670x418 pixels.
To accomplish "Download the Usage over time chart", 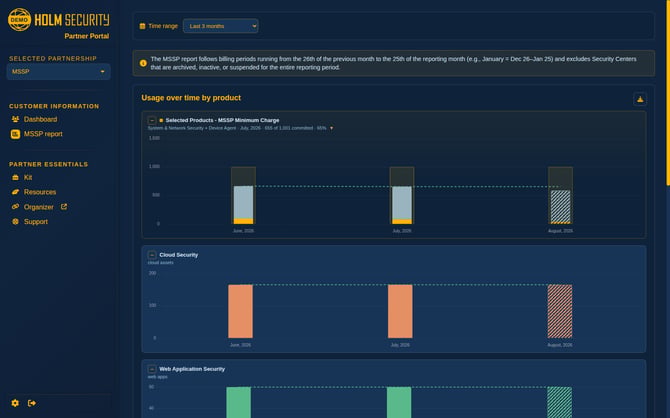I will point(640,99).
